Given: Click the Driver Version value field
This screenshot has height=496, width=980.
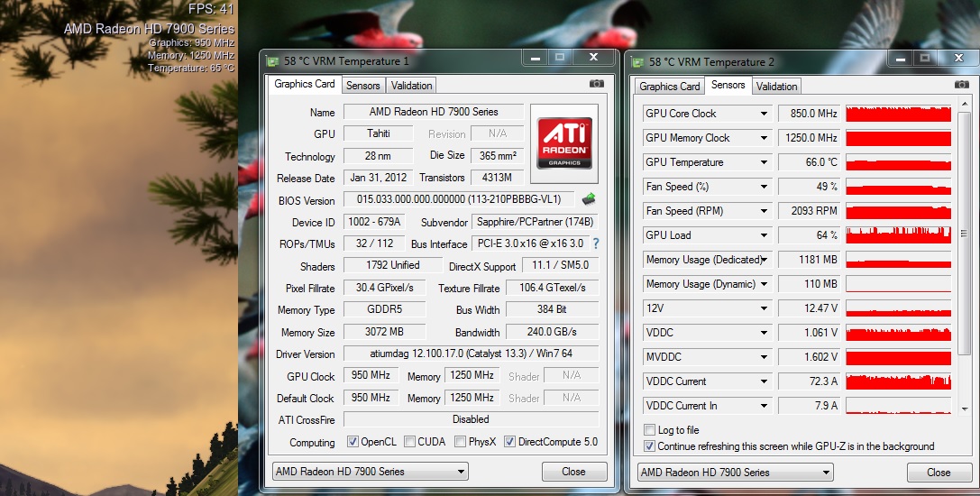Looking at the screenshot, I should [x=471, y=354].
